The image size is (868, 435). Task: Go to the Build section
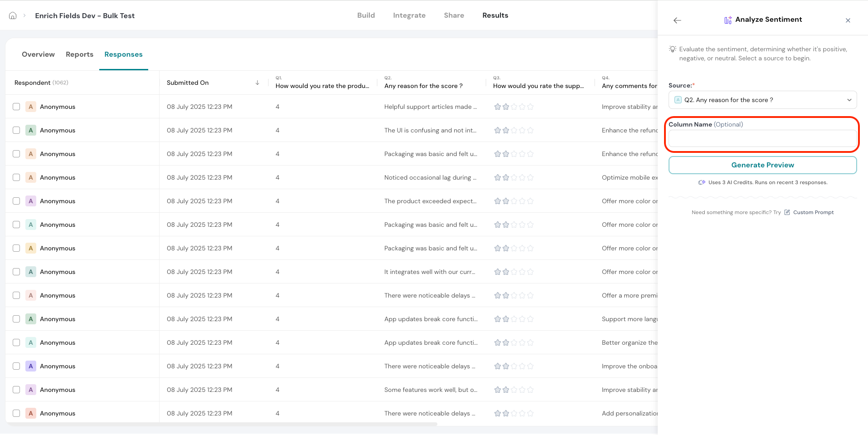[366, 15]
